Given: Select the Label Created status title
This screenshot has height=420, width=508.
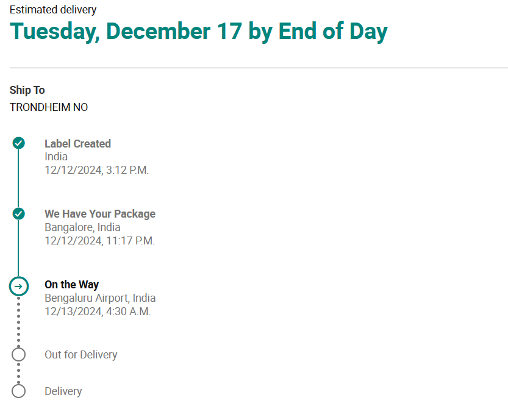Looking at the screenshot, I should click(77, 144).
